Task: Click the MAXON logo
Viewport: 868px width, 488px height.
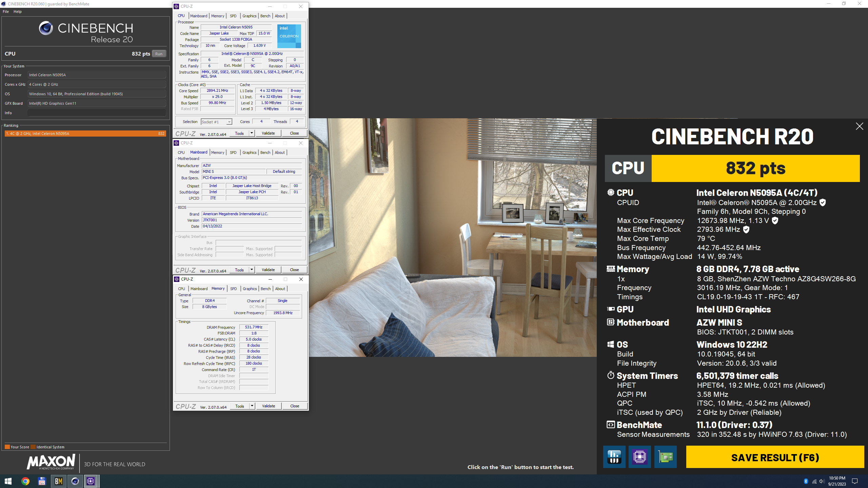Action: (x=51, y=462)
